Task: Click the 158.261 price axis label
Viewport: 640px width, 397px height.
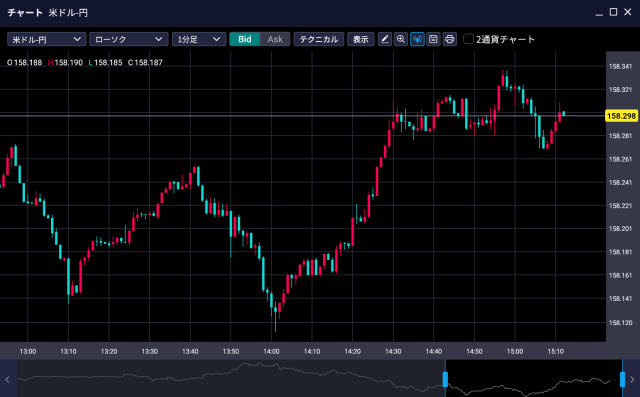Action: coord(620,159)
